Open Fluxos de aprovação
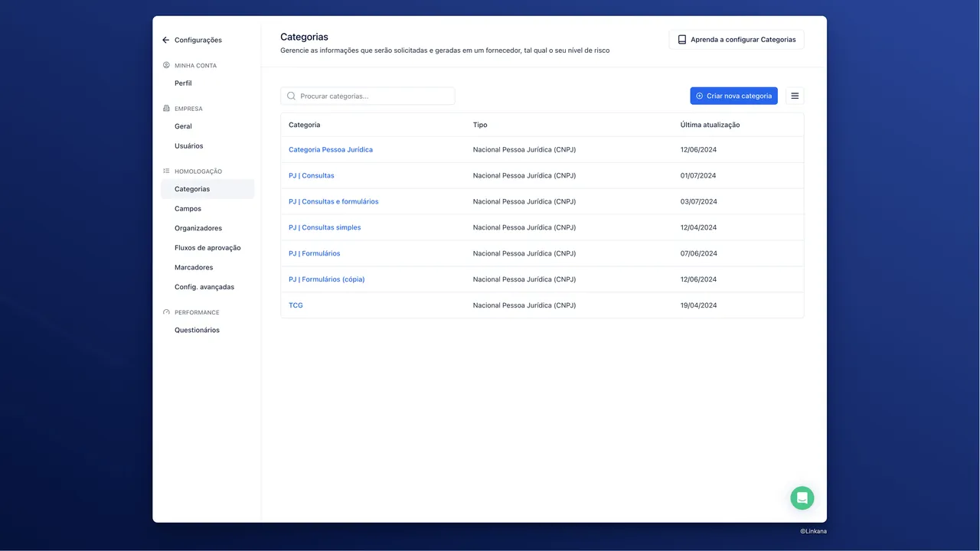The image size is (980, 551). (x=207, y=248)
